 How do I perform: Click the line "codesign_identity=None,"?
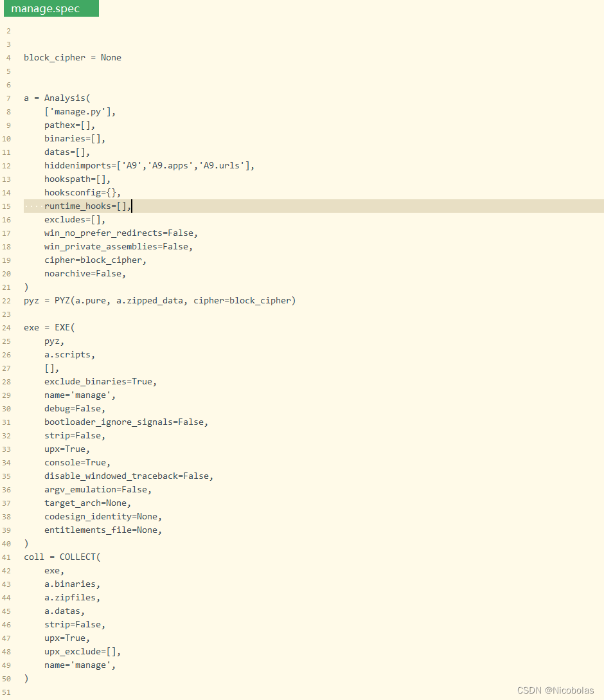(103, 517)
